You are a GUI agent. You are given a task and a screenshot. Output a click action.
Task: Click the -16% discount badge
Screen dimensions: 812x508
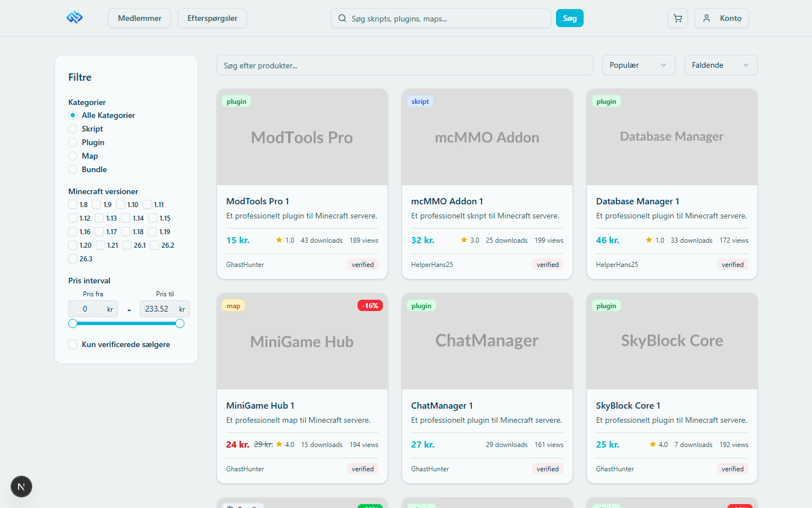click(x=370, y=306)
